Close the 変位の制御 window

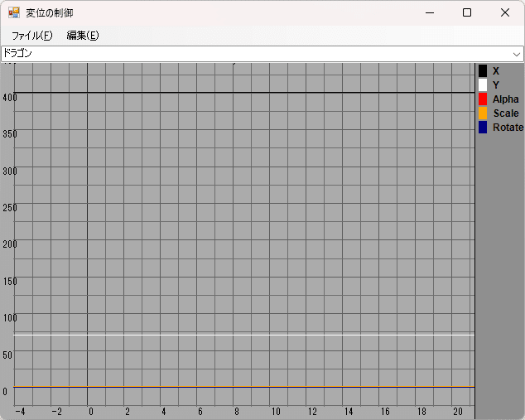point(505,12)
